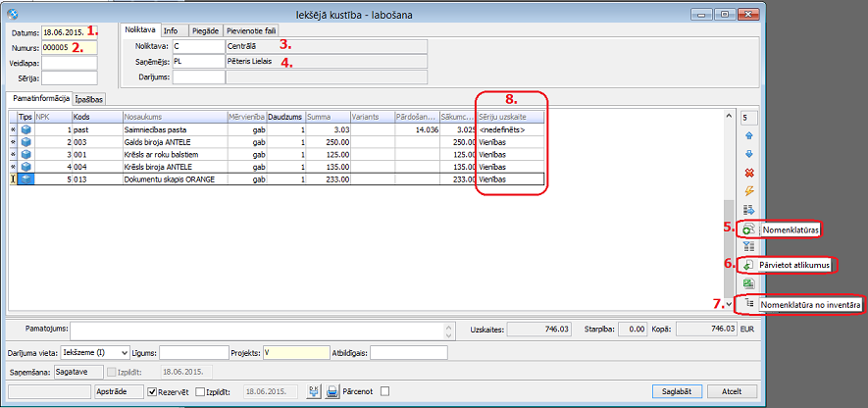Click the Summa column header
This screenshot has width=868, height=408.
[328, 118]
